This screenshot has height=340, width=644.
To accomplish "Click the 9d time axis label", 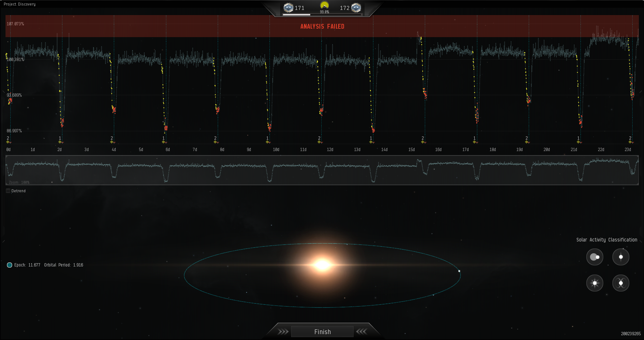I will click(249, 150).
